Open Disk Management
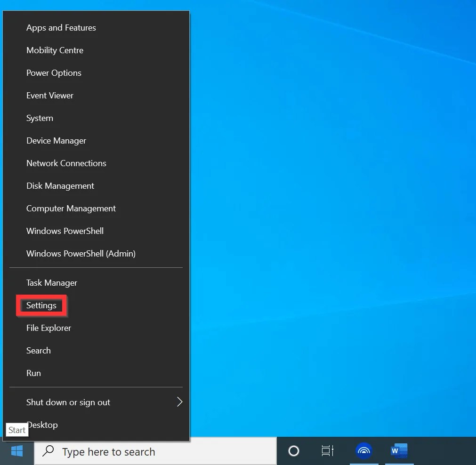 point(96,186)
